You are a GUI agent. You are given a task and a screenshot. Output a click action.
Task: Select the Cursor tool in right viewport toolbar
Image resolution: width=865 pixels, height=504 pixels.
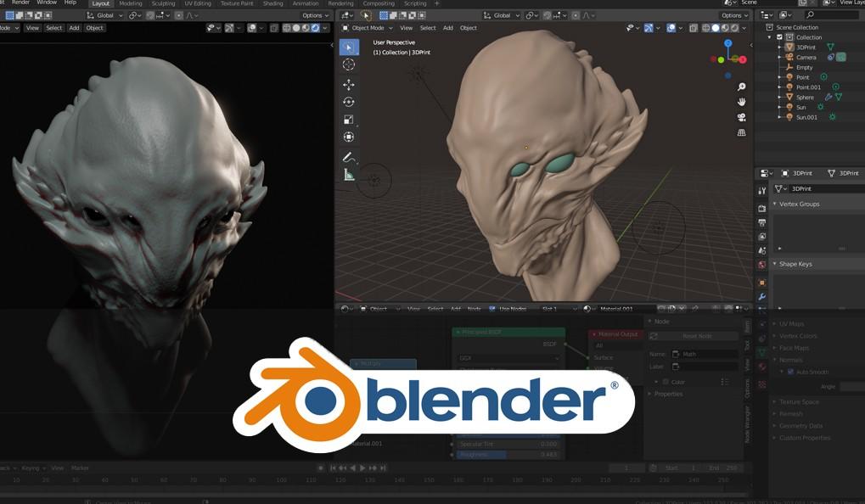tap(349, 64)
